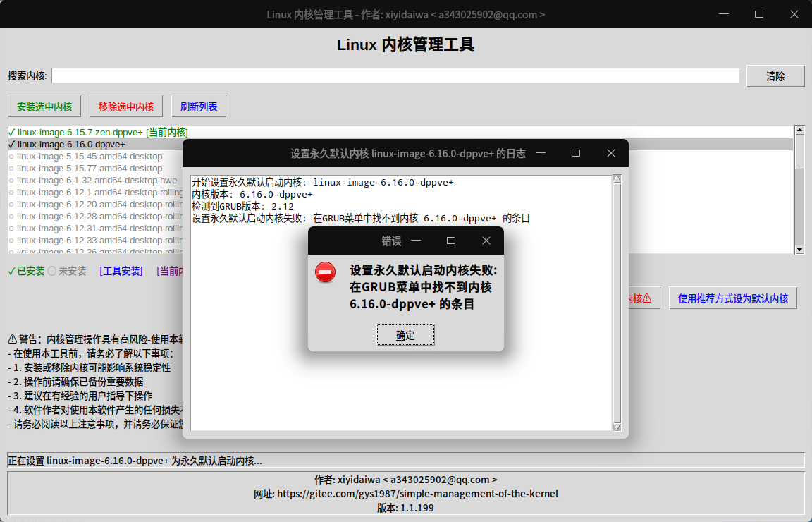
Task: Click the kernel list scroll-down arrow
Action: [799, 249]
